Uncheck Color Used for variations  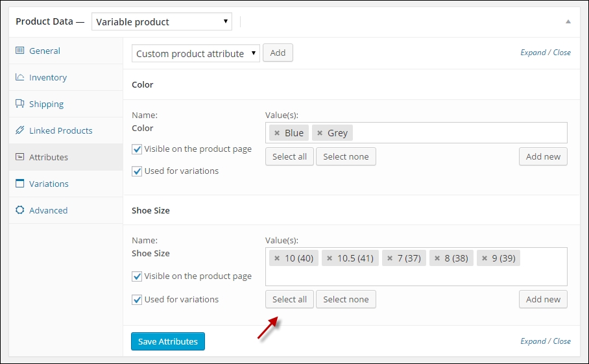[x=137, y=171]
